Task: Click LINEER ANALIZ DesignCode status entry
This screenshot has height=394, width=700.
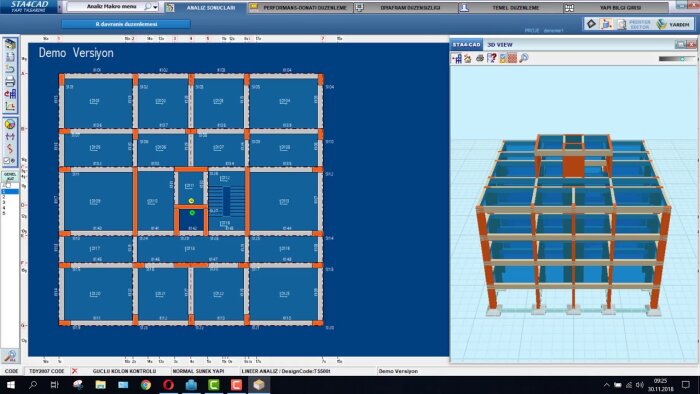Action: [x=286, y=371]
